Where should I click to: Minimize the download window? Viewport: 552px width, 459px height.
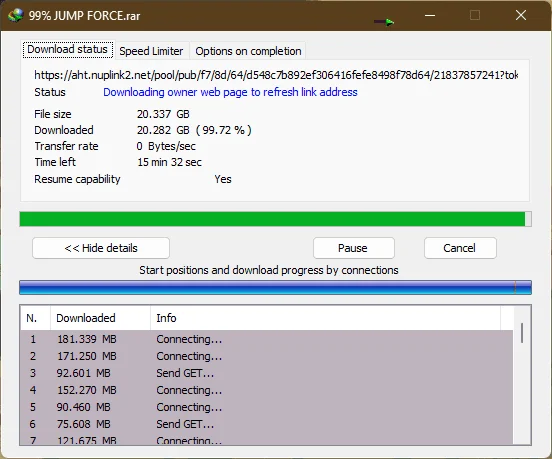[x=430, y=15]
